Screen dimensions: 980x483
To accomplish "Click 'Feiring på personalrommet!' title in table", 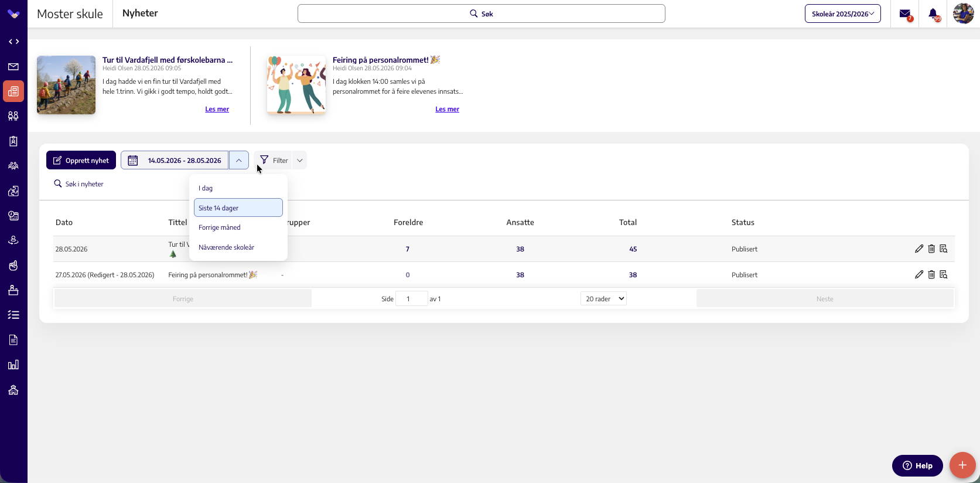I will click(213, 274).
